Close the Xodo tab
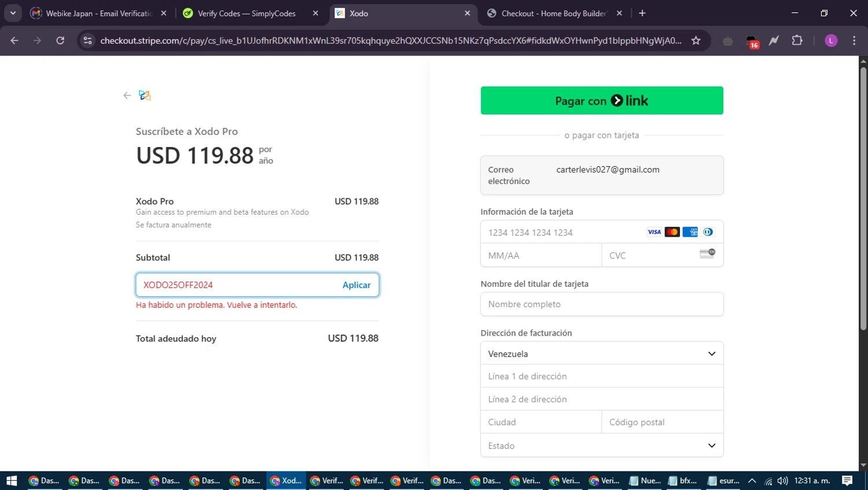 click(x=468, y=13)
